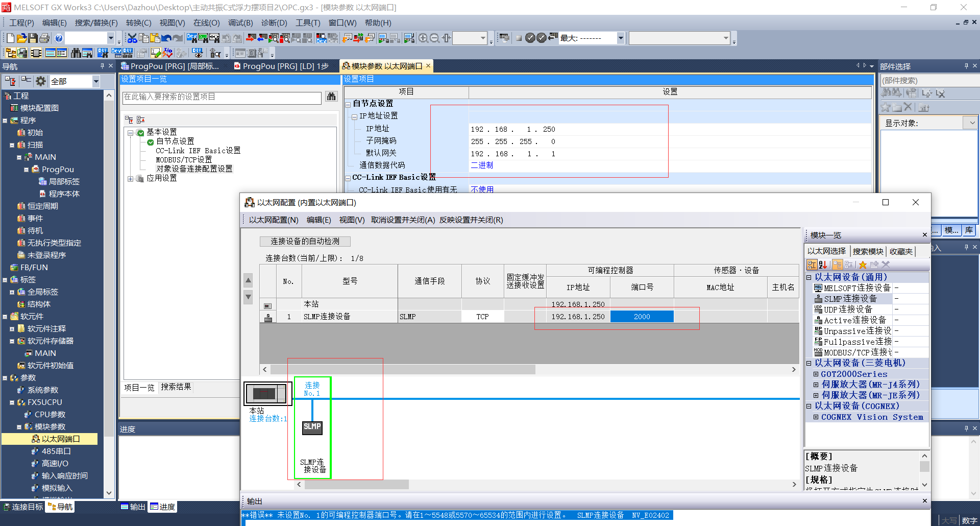Open the 诊断(D) menu
980x526 pixels.
274,22
